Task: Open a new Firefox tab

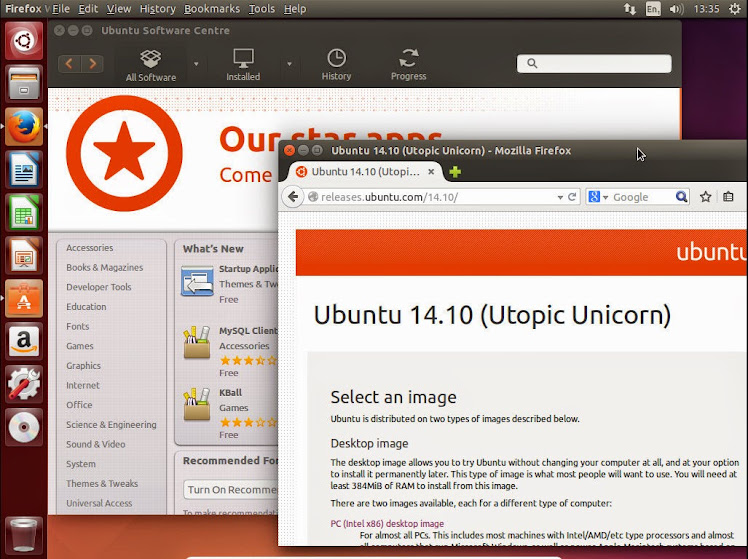Action: [x=455, y=172]
